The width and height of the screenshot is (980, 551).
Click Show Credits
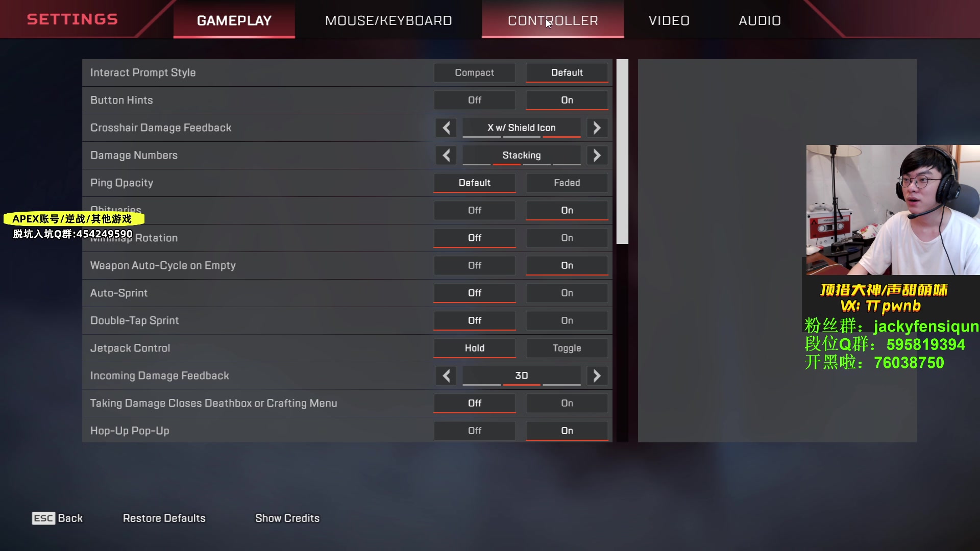287,518
